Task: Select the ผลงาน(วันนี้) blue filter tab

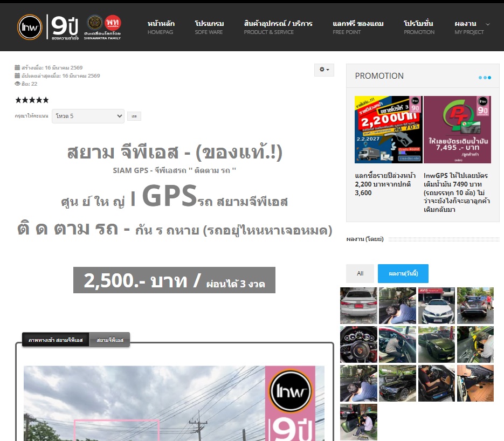Action: pos(403,273)
